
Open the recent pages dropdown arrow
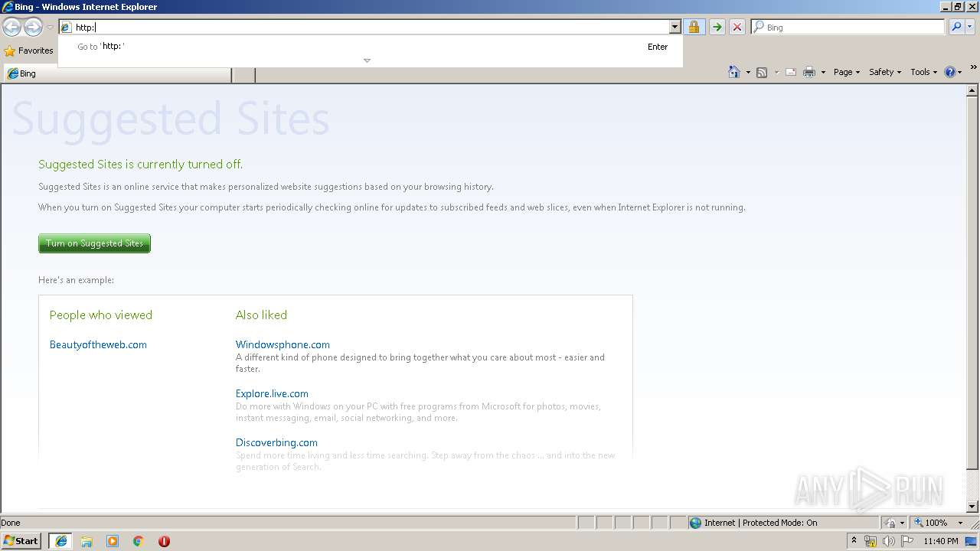coord(50,28)
